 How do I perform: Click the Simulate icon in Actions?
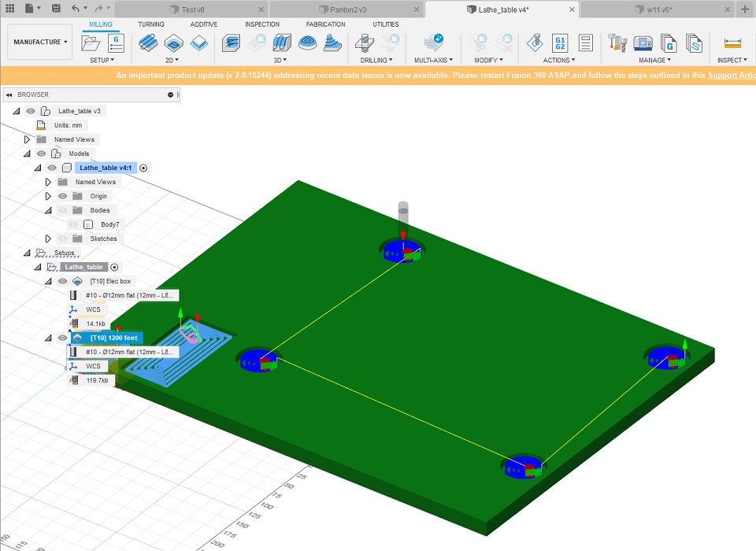pos(535,43)
